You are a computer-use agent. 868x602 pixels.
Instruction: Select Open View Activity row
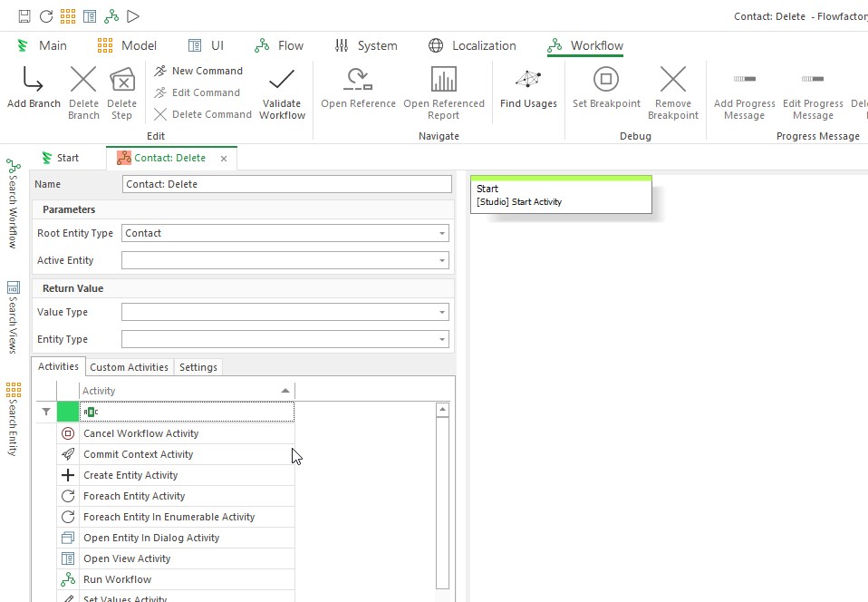click(x=176, y=558)
